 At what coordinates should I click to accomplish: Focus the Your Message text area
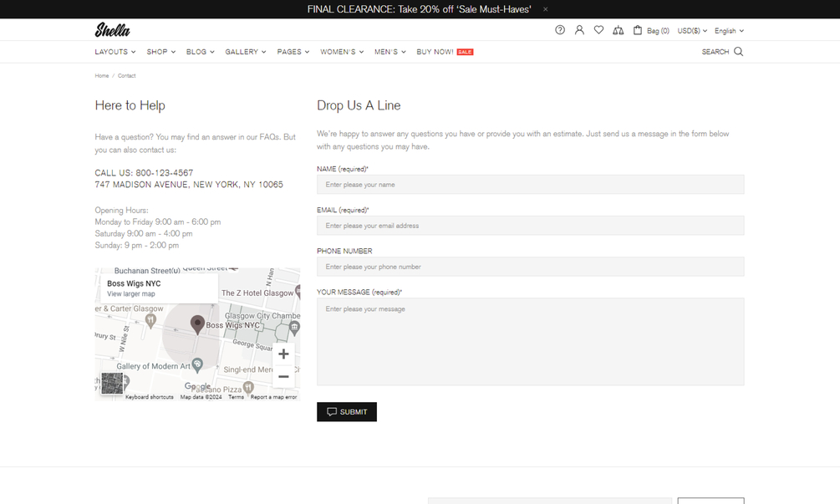click(531, 342)
